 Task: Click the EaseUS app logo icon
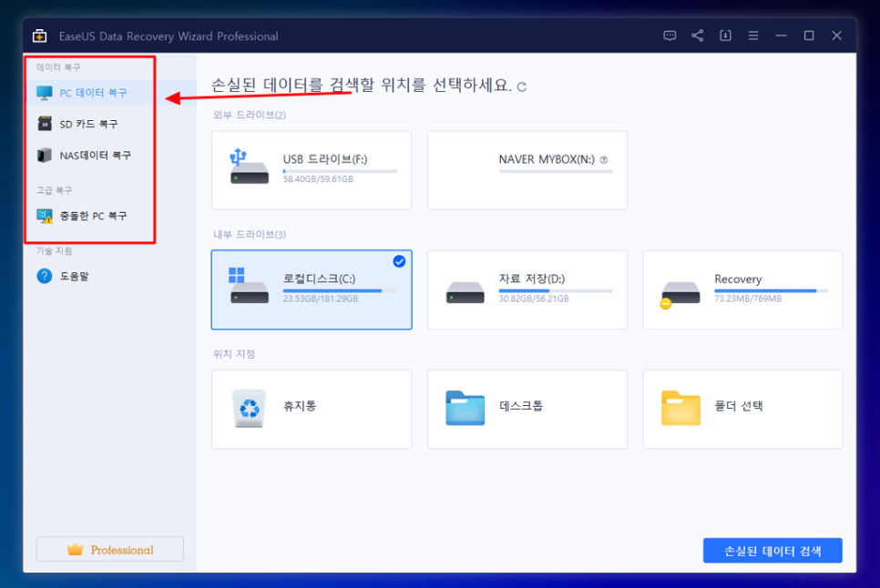39,35
